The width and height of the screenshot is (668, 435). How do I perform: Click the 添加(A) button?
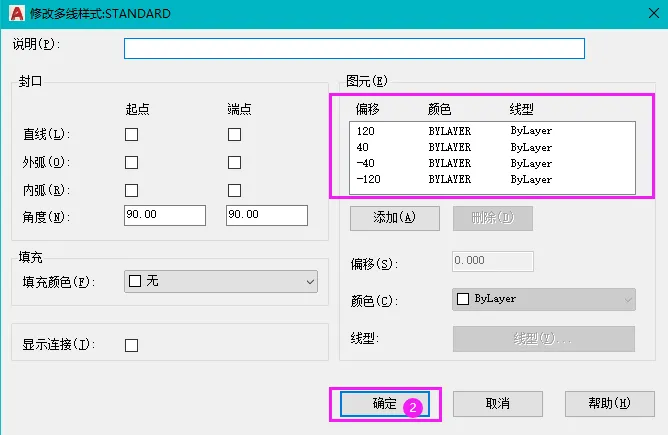394,218
